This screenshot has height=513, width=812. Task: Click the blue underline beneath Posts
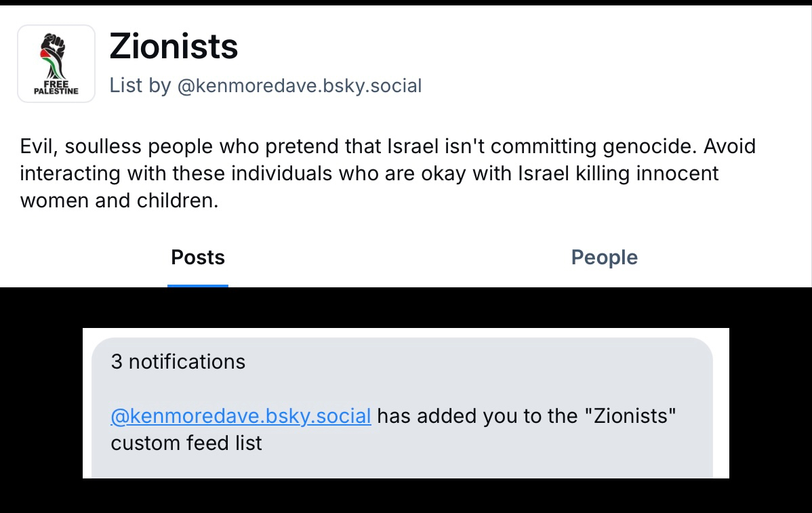point(198,285)
